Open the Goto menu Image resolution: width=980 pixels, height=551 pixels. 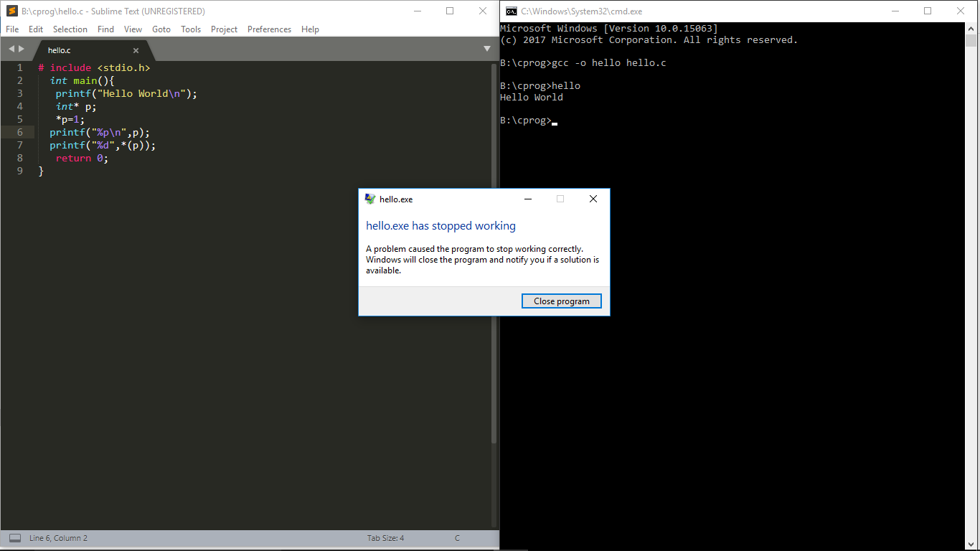161,29
